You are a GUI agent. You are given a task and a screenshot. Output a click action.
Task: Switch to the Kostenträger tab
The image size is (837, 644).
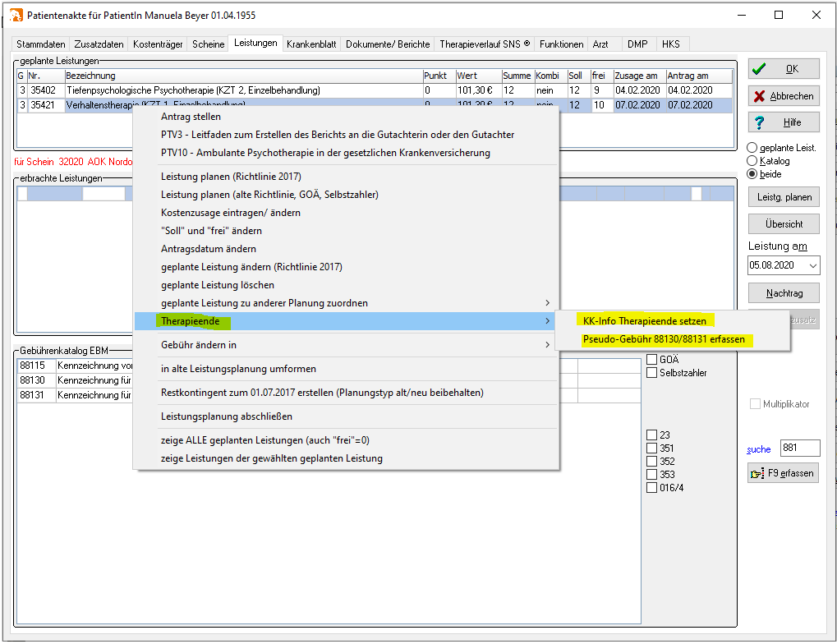tap(158, 44)
